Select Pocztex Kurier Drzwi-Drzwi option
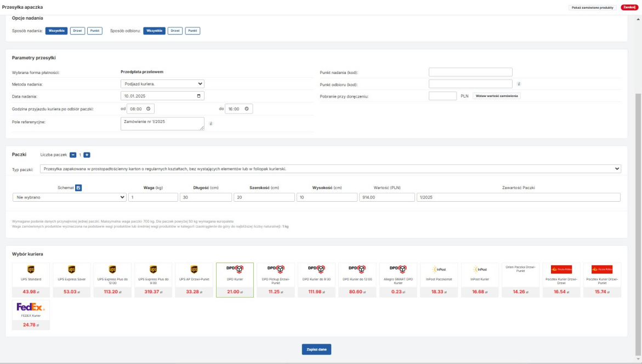The image size is (642, 364). point(561,280)
